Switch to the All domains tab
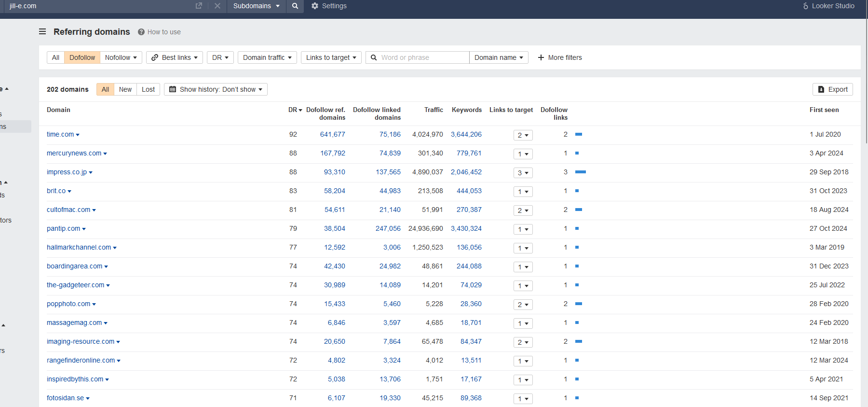 (105, 89)
